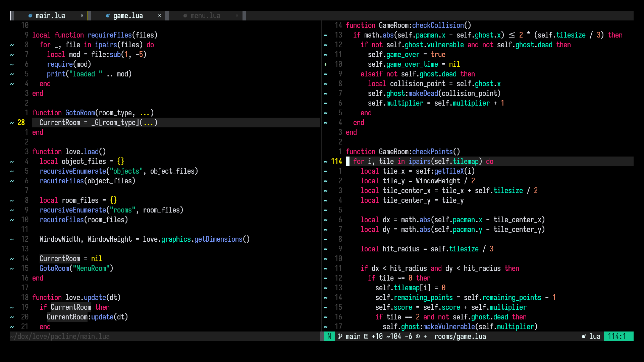644x362 pixels.
Task: Click the line 'local tile_x = self:getTileX(i)'
Action: pyautogui.click(x=418, y=171)
